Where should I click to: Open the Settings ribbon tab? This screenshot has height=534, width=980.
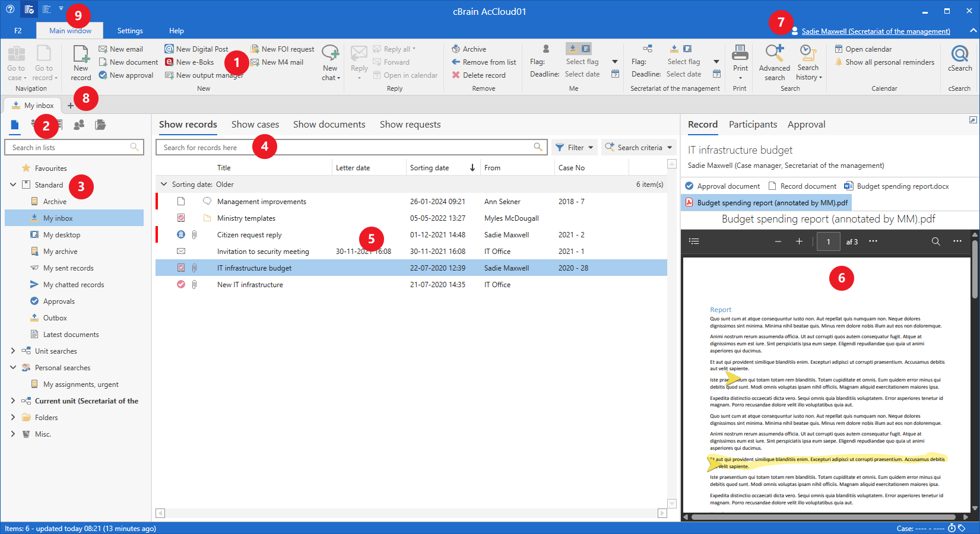coord(130,31)
